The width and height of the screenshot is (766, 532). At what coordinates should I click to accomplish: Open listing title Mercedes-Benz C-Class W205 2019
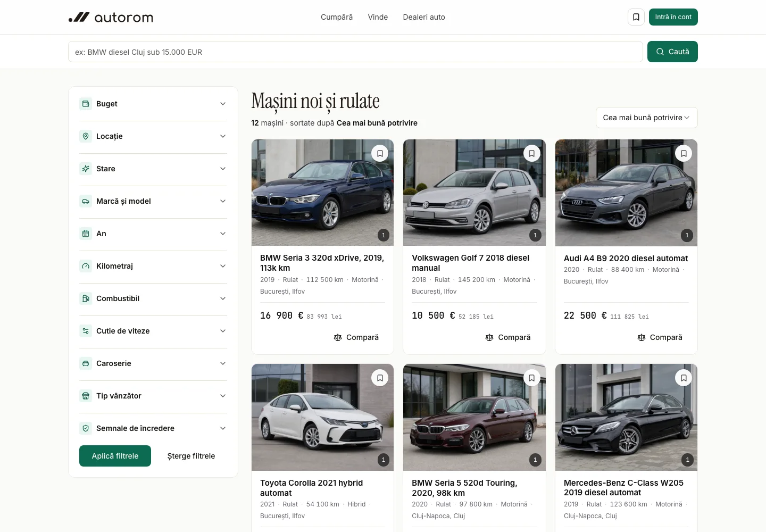(x=623, y=488)
